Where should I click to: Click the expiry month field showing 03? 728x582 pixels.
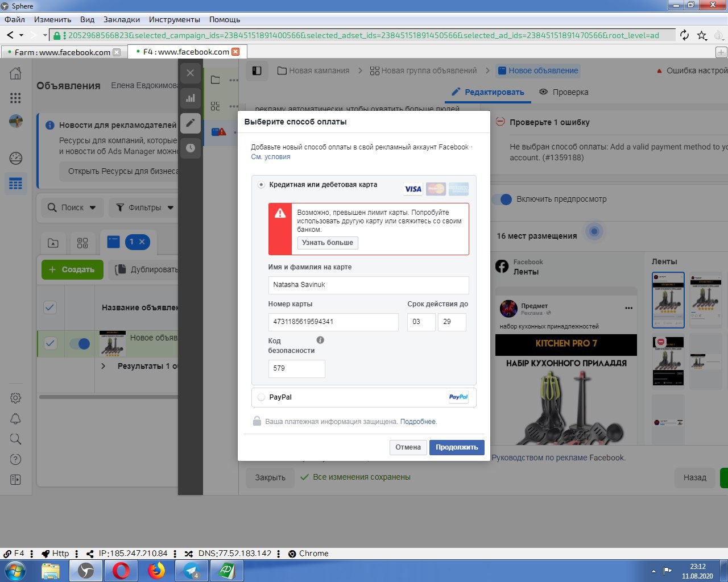421,322
